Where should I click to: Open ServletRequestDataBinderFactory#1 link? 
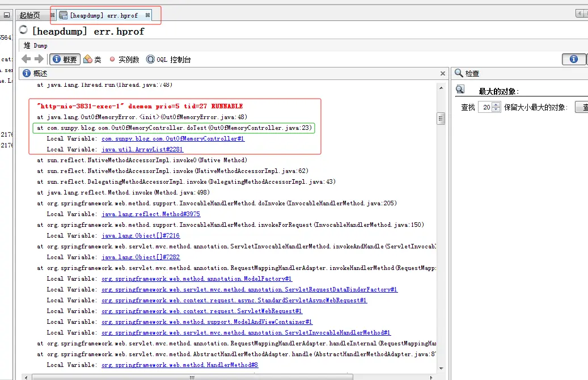click(x=249, y=290)
